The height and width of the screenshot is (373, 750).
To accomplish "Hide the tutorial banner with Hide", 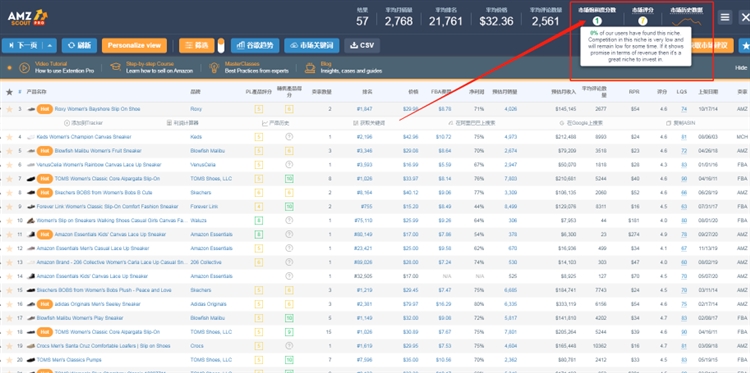I will click(741, 68).
